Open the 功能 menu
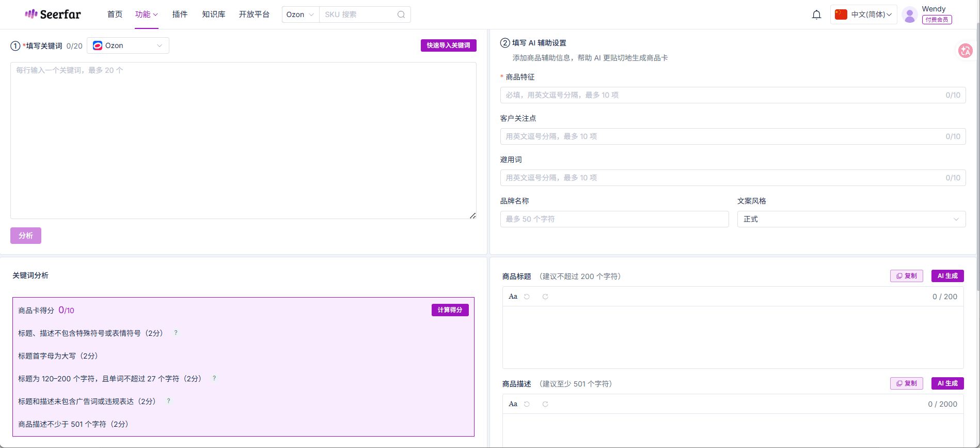Image resolution: width=980 pixels, height=448 pixels. coord(147,14)
